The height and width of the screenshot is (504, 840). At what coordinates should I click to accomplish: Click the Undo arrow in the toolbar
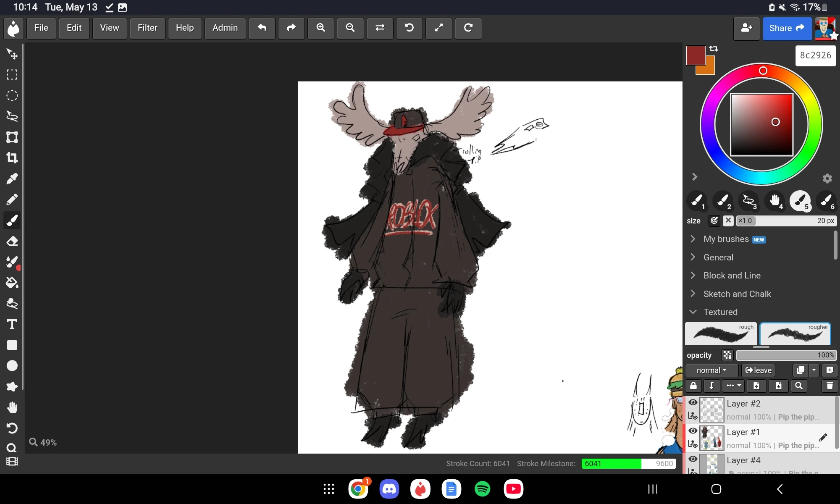[262, 28]
